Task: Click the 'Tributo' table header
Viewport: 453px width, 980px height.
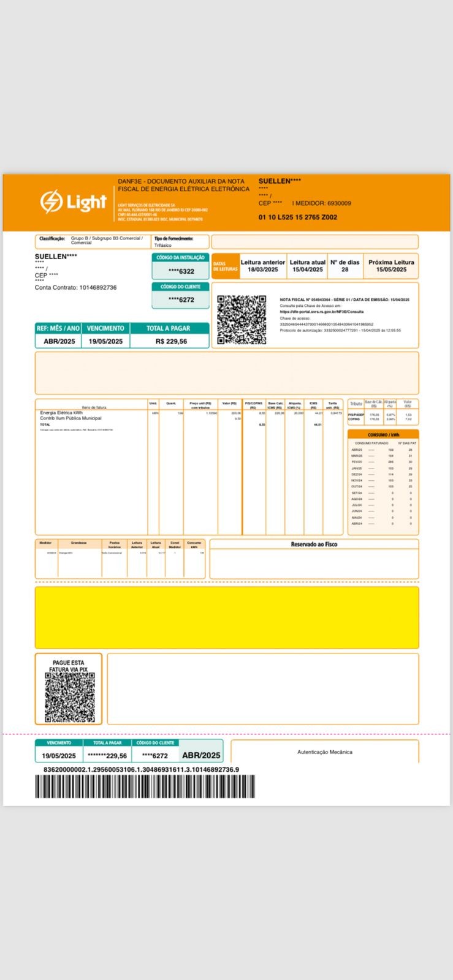Action: click(x=356, y=404)
